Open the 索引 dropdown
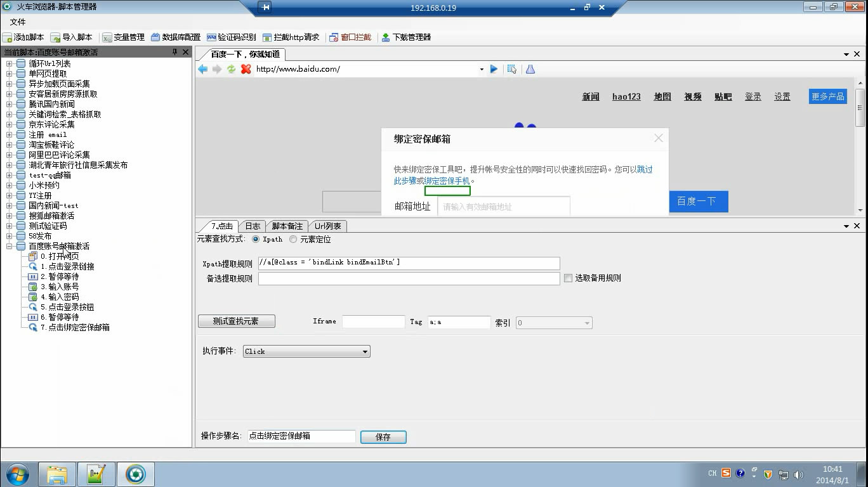The height and width of the screenshot is (487, 868). tap(553, 323)
